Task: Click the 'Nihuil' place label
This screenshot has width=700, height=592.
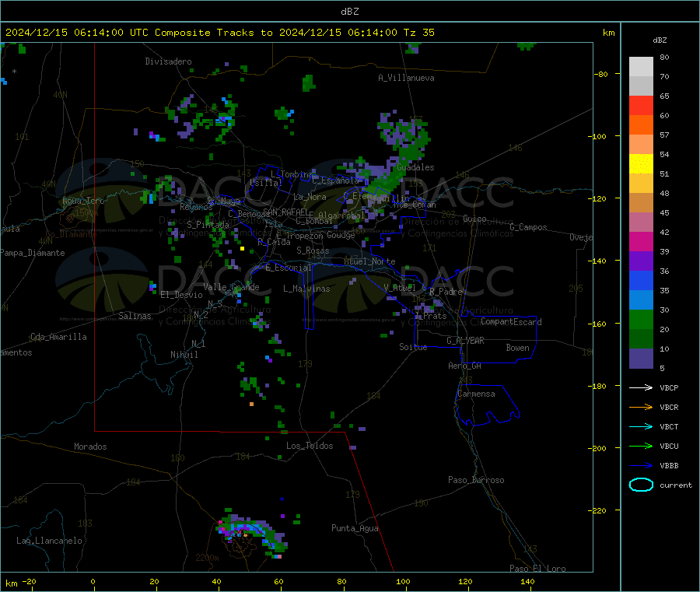Action: tap(184, 355)
